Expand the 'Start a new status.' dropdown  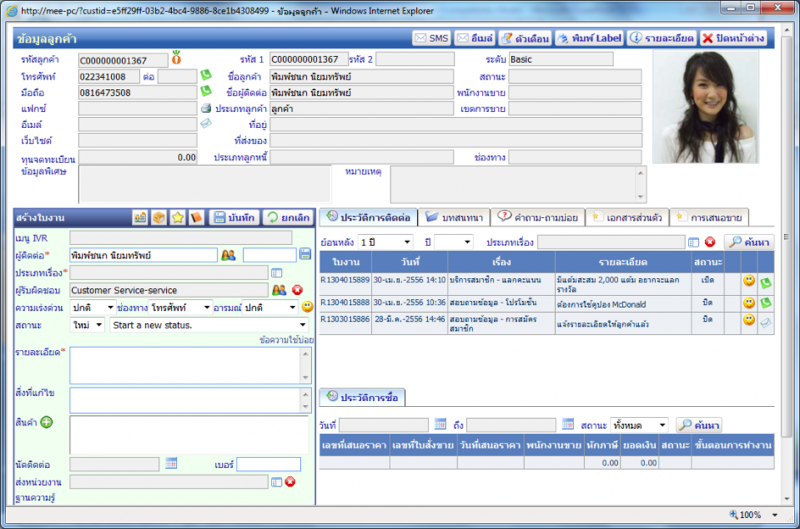[209, 325]
